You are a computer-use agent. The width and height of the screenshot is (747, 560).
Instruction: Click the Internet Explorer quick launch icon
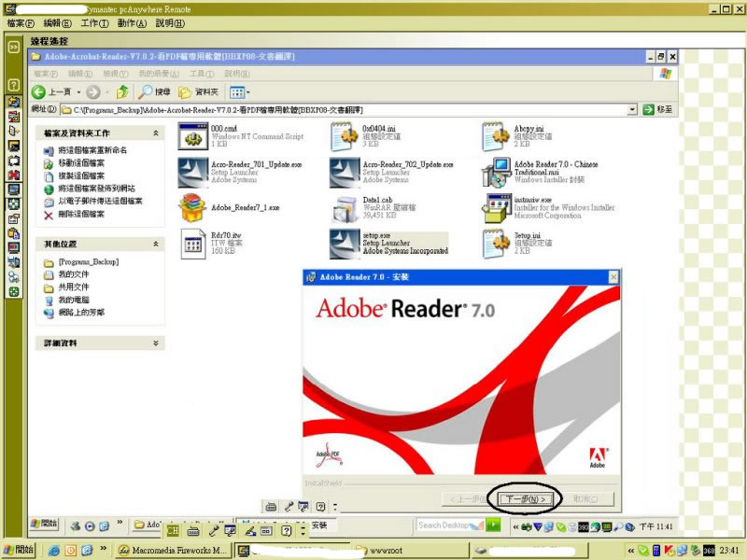coord(54,551)
